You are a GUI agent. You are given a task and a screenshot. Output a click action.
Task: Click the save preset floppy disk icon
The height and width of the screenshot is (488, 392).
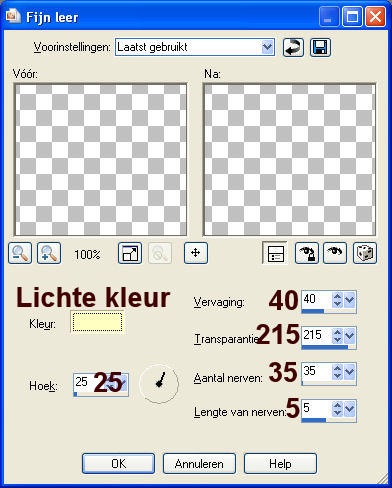point(320,47)
